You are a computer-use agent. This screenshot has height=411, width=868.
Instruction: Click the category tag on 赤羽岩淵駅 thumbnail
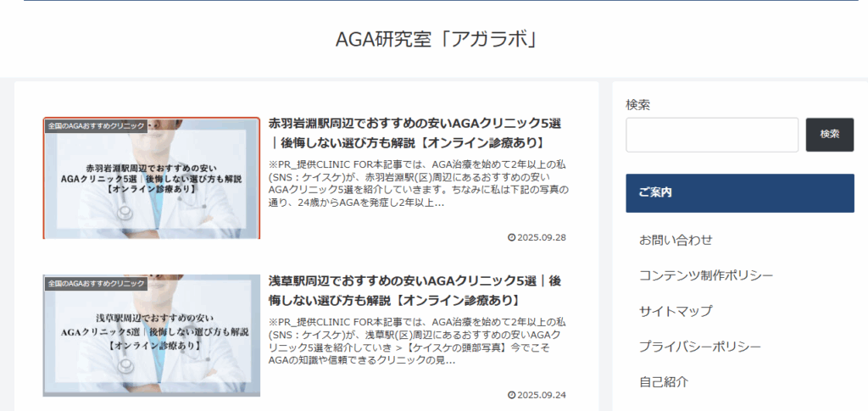[96, 125]
